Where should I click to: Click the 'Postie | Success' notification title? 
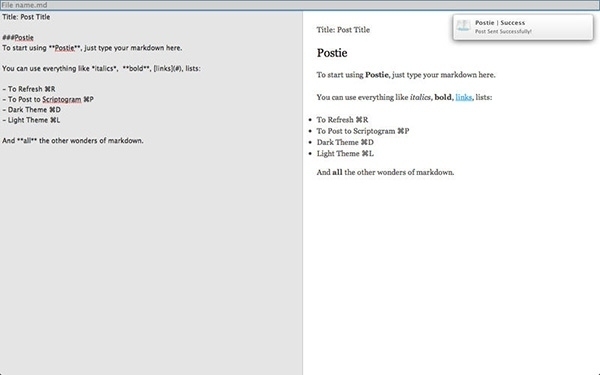coord(500,23)
